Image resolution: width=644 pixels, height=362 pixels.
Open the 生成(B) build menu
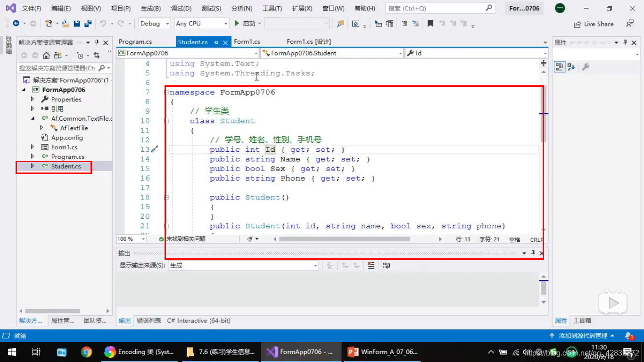(x=150, y=8)
